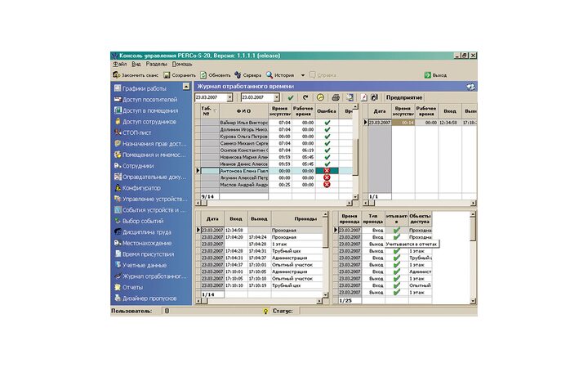Open the Разделы menu
The width and height of the screenshot is (588, 368).
click(156, 64)
